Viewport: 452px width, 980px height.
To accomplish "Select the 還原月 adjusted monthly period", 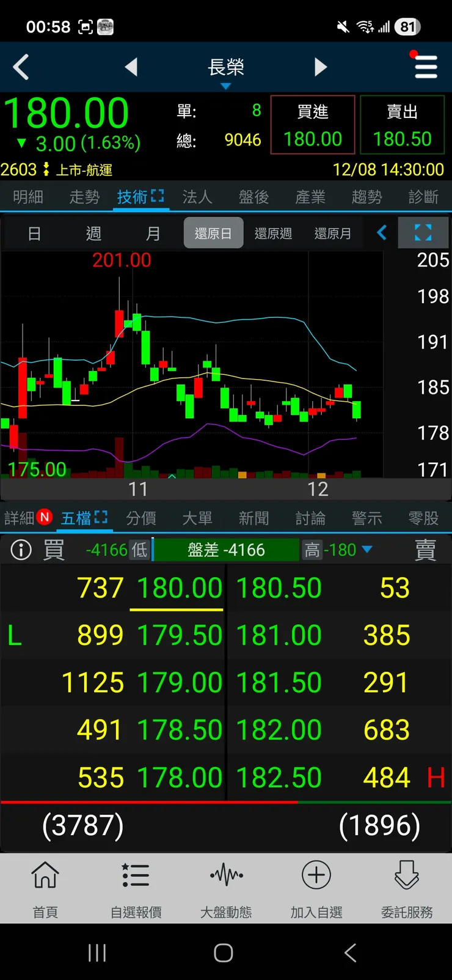I will (x=333, y=234).
